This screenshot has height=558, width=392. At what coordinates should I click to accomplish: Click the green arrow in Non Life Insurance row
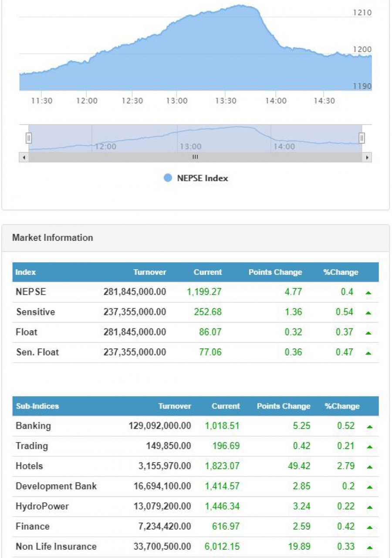pos(369,547)
